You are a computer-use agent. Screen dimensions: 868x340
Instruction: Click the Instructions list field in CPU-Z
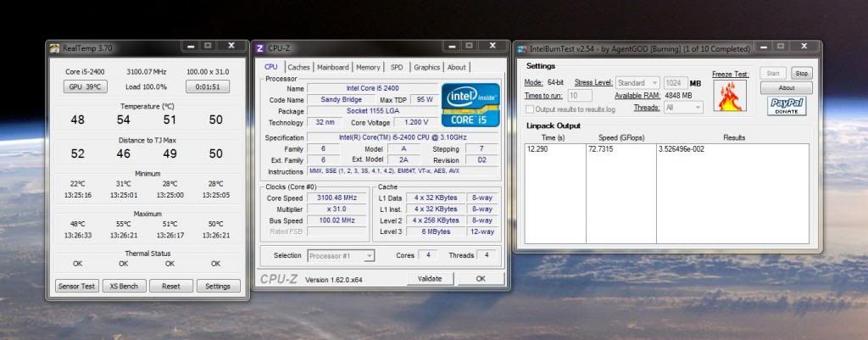pyautogui.click(x=403, y=171)
